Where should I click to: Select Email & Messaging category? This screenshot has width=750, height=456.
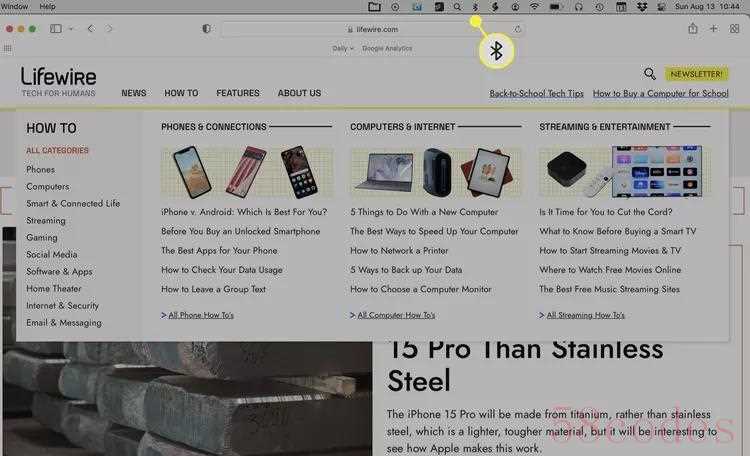click(64, 323)
